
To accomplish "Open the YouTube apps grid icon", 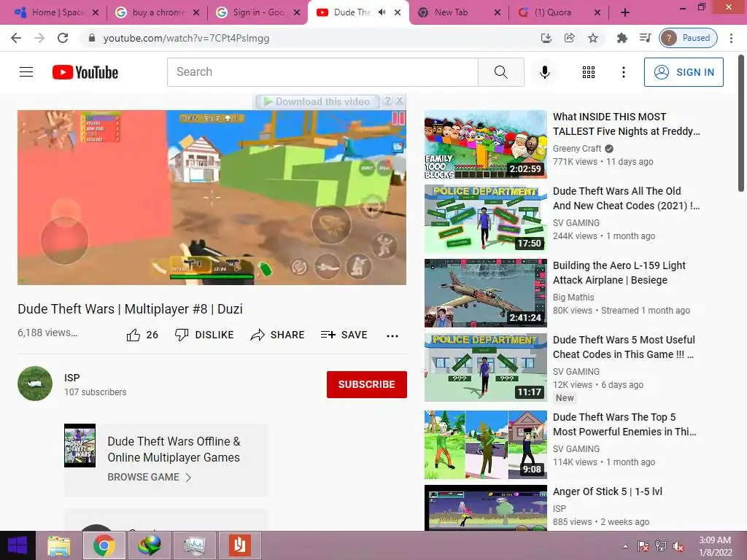I will (x=589, y=72).
